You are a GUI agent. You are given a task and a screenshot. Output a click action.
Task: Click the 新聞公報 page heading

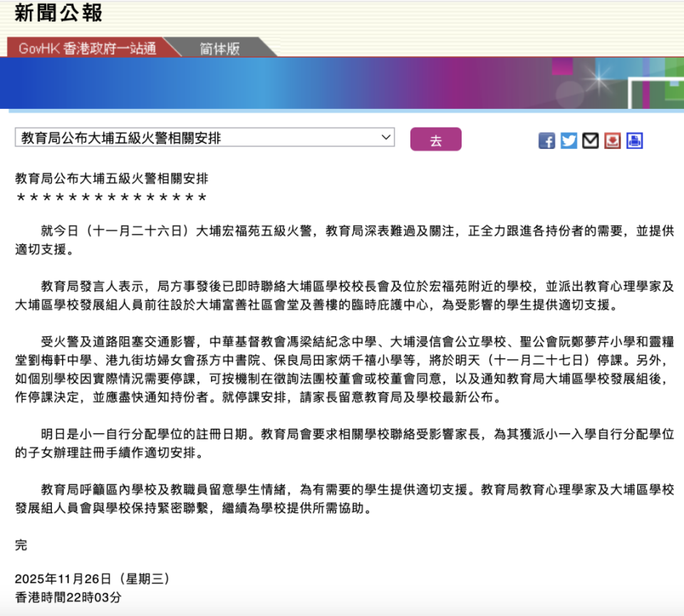[58, 14]
